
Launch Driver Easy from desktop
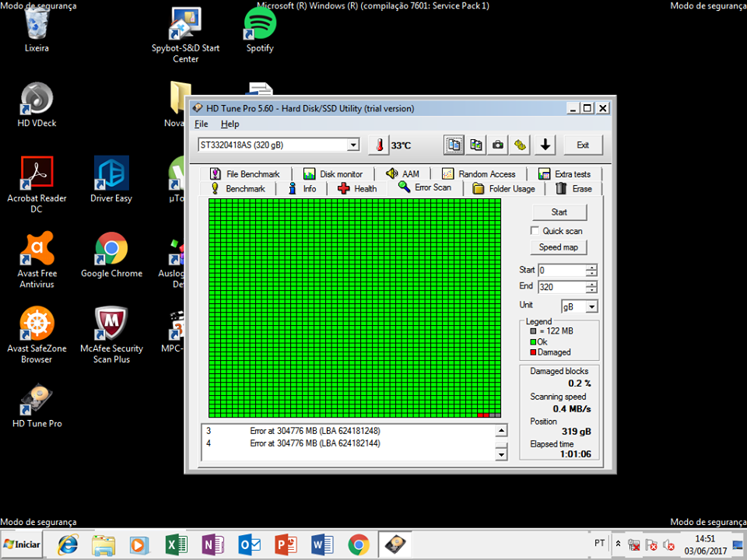point(111,180)
